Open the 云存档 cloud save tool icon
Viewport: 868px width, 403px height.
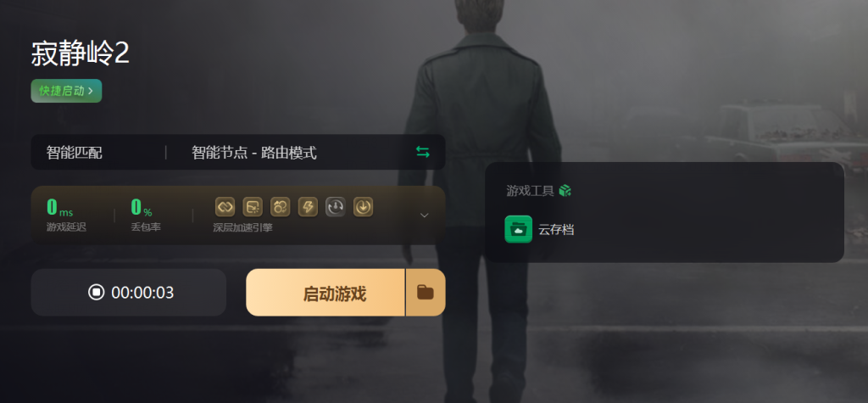click(x=518, y=229)
